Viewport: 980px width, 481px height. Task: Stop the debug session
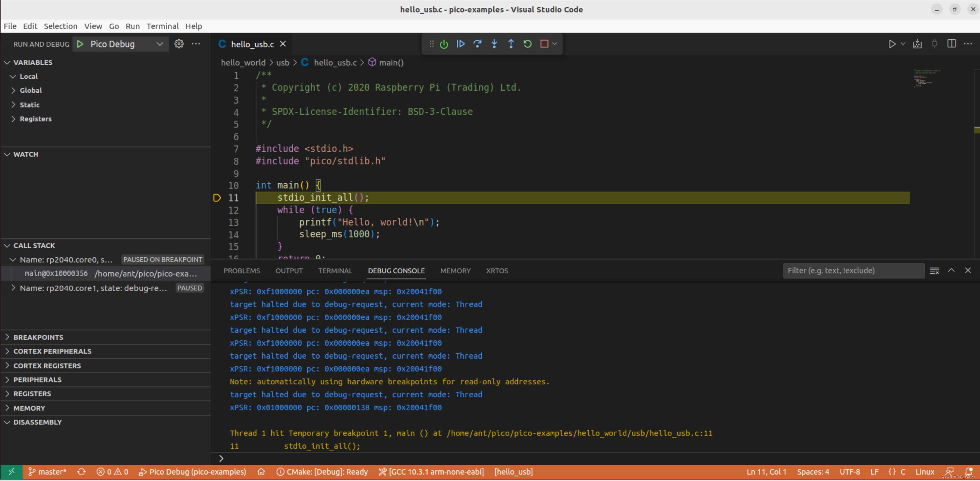point(544,44)
